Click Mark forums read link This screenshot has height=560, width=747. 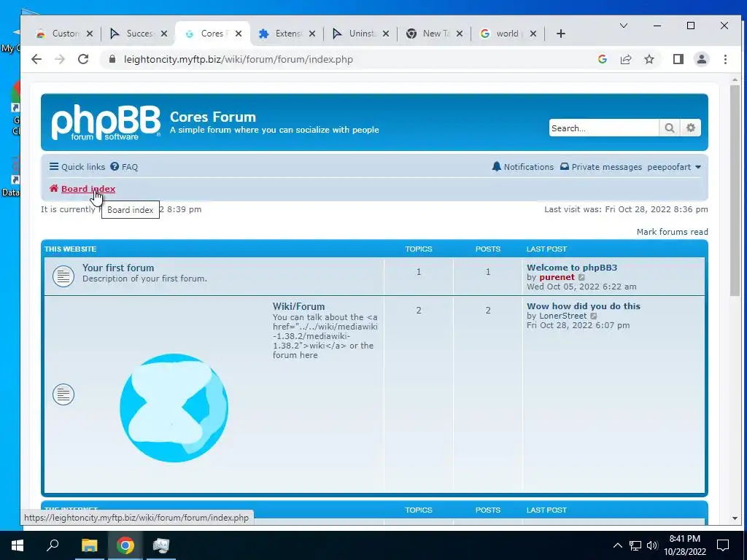click(672, 232)
